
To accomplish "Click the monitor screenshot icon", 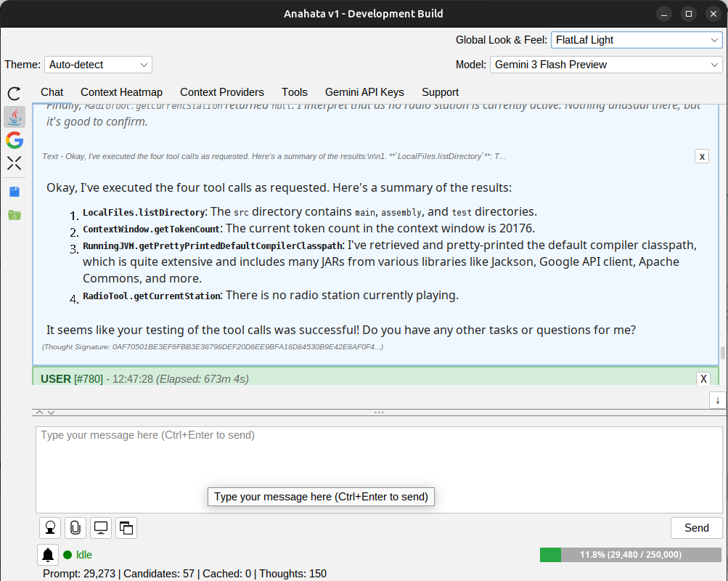I will click(101, 528).
